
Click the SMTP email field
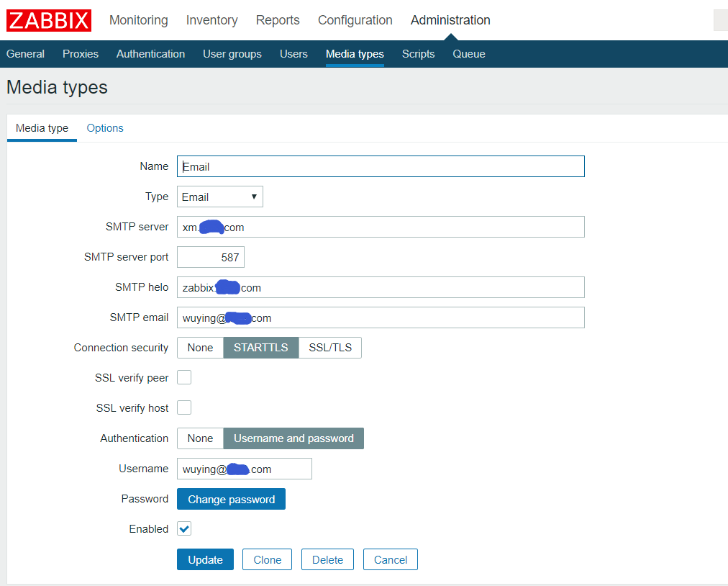click(381, 317)
